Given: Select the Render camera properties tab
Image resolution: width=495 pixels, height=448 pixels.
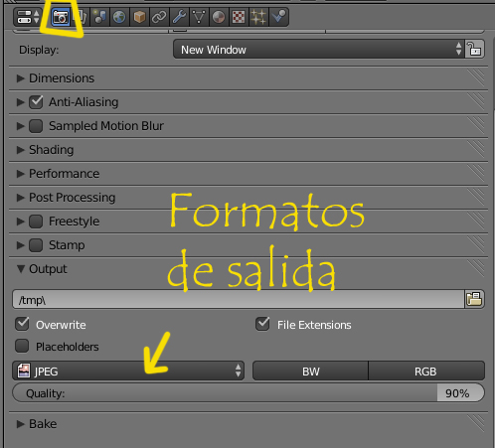Looking at the screenshot, I should point(60,17).
